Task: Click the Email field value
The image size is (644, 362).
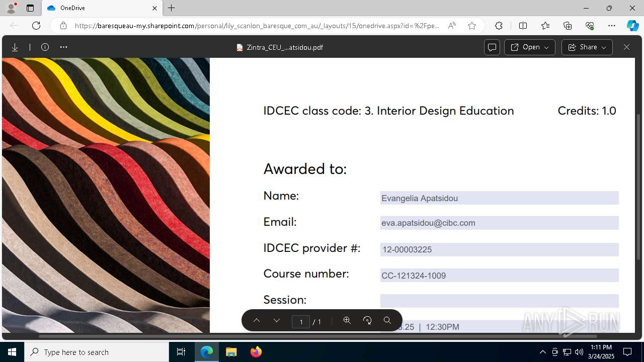Action: (x=499, y=223)
